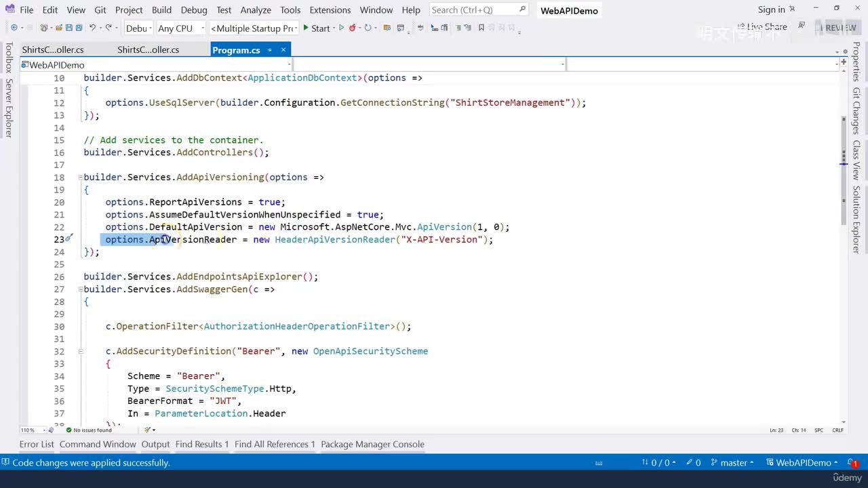Open the Server Explorer side panel
The image size is (868, 488).
(9, 108)
